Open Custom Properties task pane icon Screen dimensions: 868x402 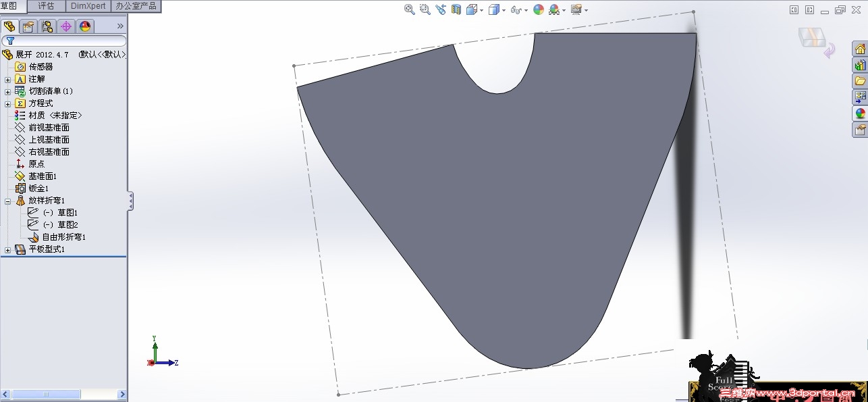click(x=860, y=130)
